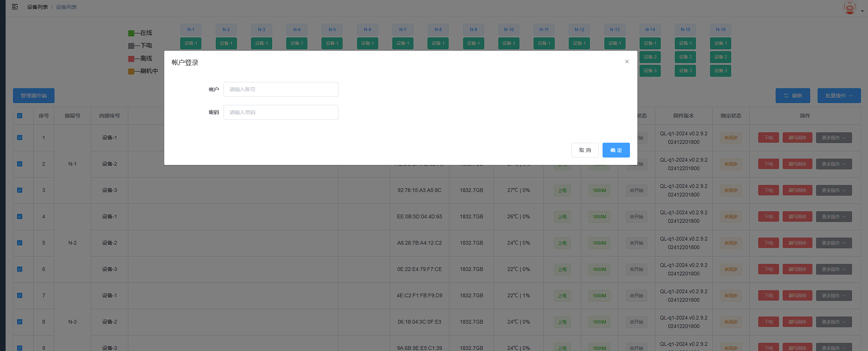Open 更多操作 dropdown for row 7
Viewport: 868px width, 351px height.
834,295
